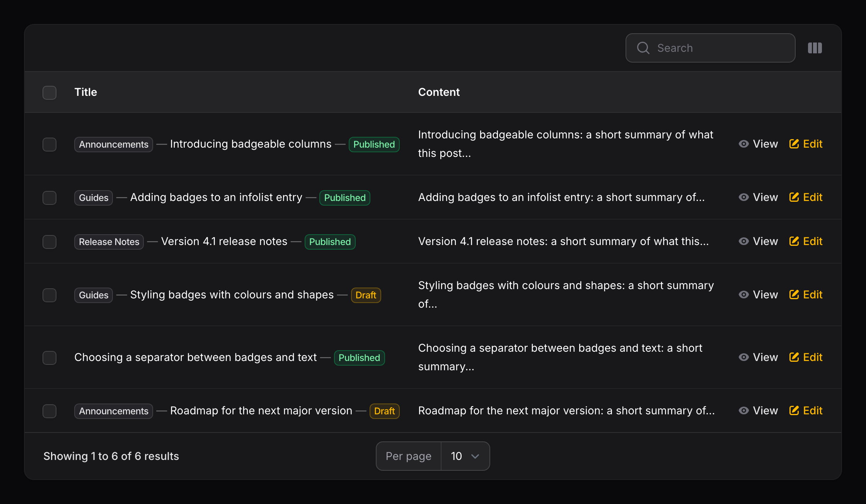
Task: Tick the Version 4.1 release notes checkbox
Action: 49,242
